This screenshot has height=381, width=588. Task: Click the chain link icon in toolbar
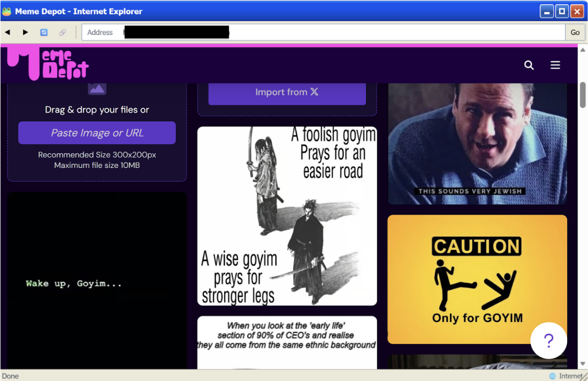[x=63, y=33]
